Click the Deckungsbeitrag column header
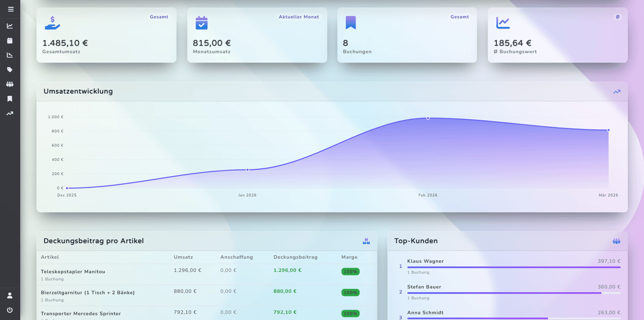644x320 pixels. pyautogui.click(x=295, y=257)
